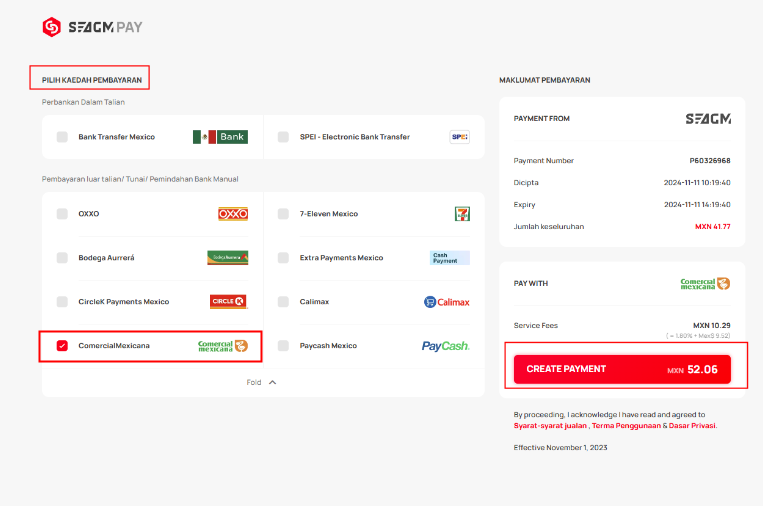Check the Calimax checkbox
763x506 pixels.
[283, 302]
